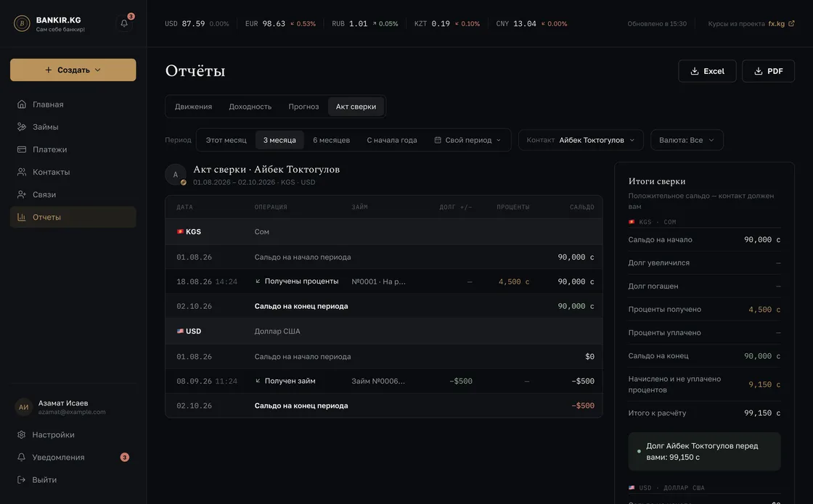This screenshot has width=813, height=504.
Task: Open Уведомления in the sidebar
Action: 73,458
